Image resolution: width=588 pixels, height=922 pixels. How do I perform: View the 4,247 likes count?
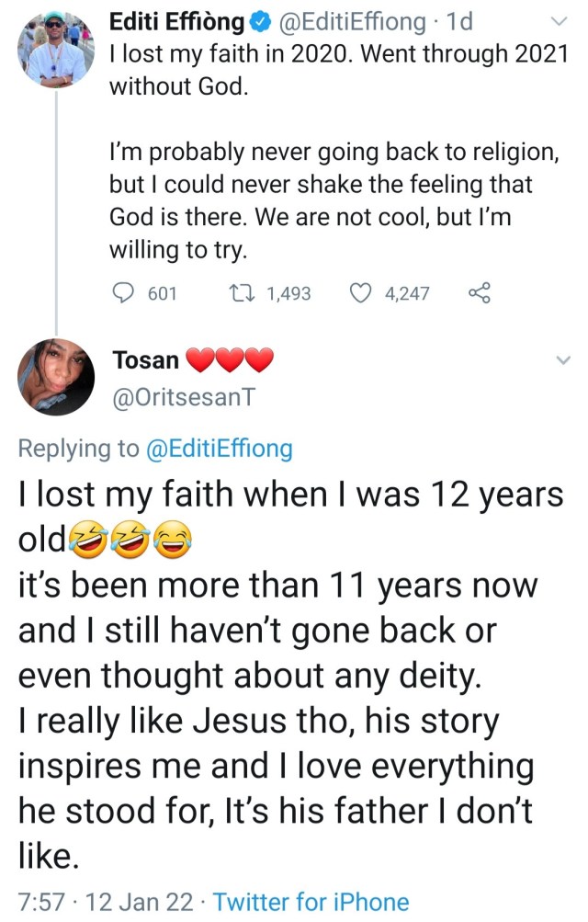pyautogui.click(x=407, y=293)
